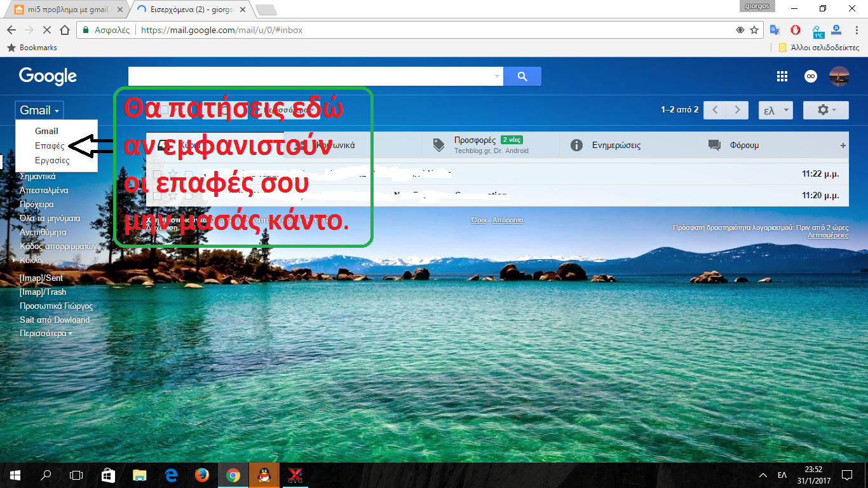Bookmark this page with the star icon

[754, 30]
